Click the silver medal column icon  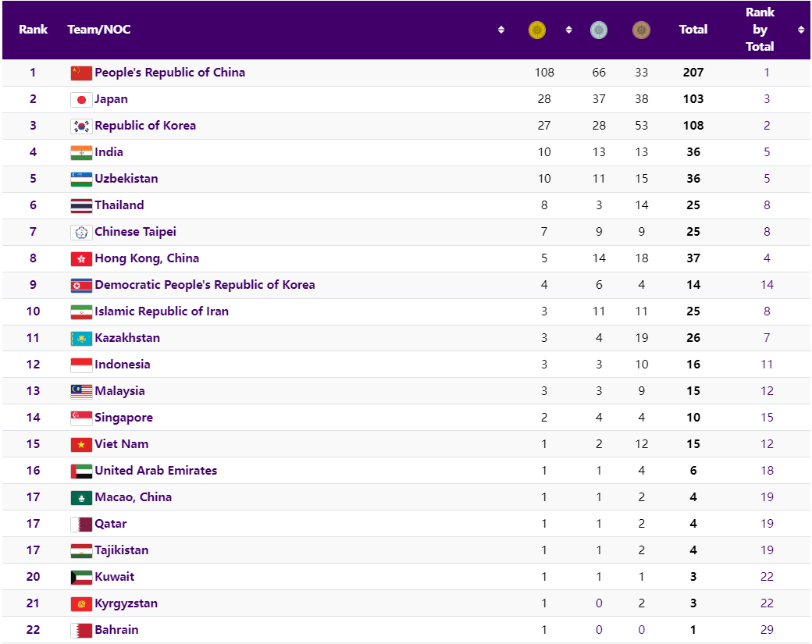[x=599, y=30]
